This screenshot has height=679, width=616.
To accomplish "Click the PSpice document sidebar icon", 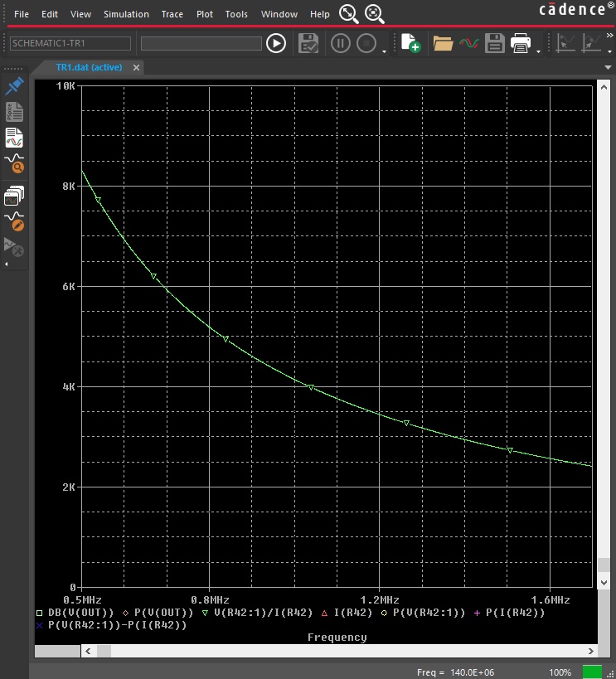I will pyautogui.click(x=14, y=112).
